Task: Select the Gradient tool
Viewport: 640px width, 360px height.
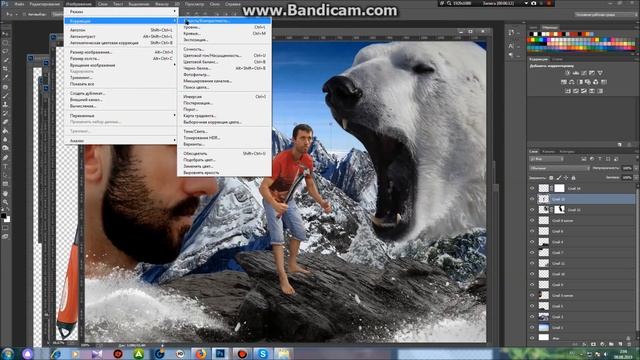Action: click(x=5, y=131)
